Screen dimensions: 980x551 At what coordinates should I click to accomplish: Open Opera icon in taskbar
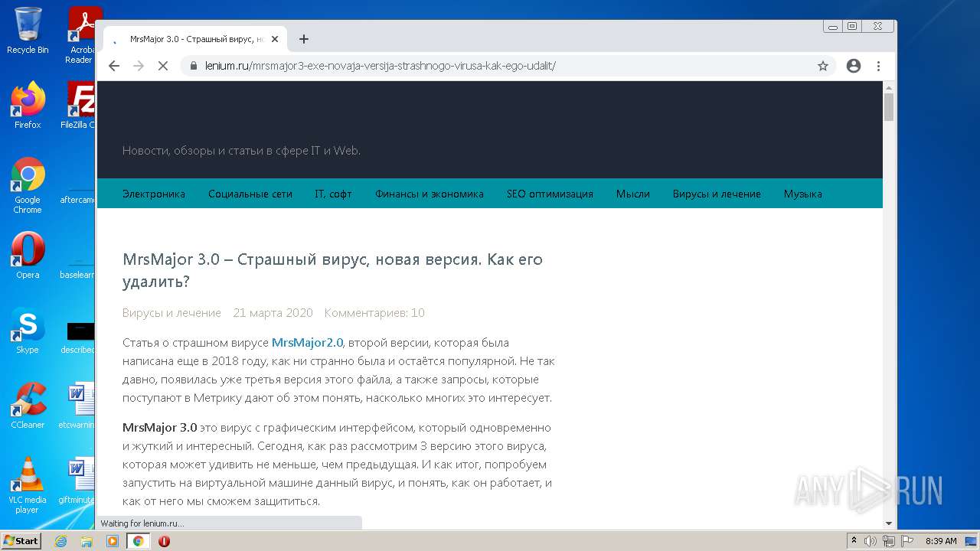pos(164,541)
